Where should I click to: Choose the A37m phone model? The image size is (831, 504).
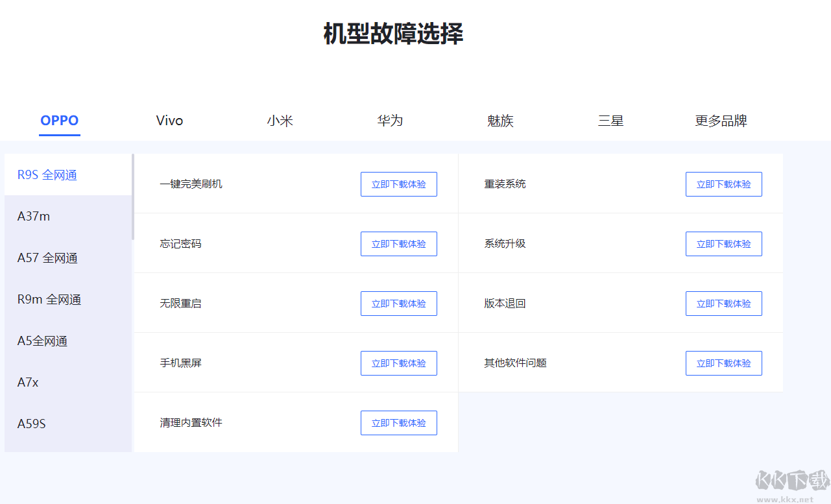[x=68, y=216]
